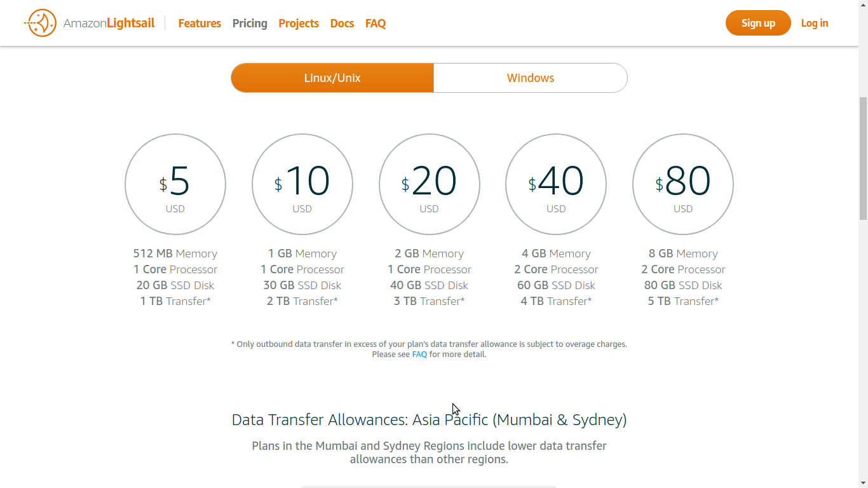This screenshot has height=488, width=868.
Task: Open the Docs navigation link
Action: point(342,24)
